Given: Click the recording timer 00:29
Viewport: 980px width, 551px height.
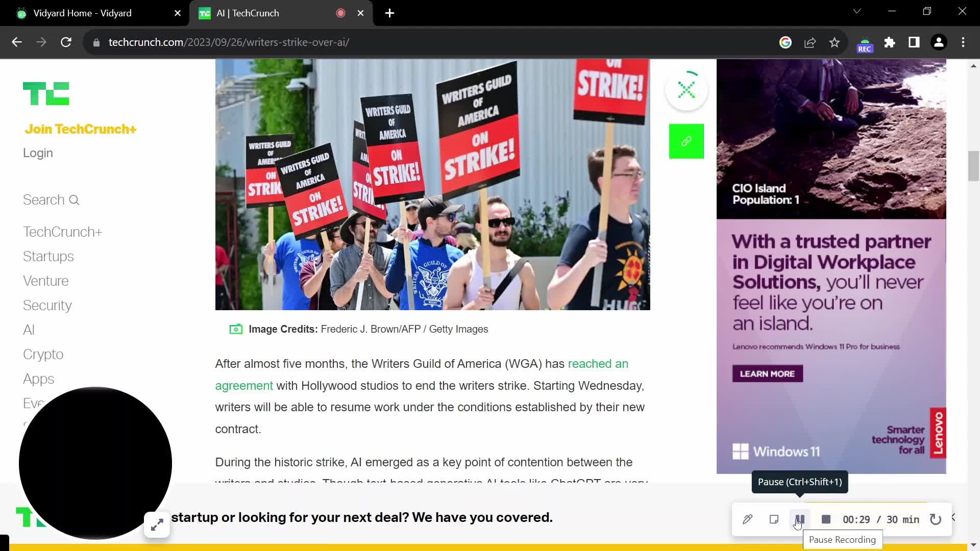Looking at the screenshot, I should coord(856,519).
